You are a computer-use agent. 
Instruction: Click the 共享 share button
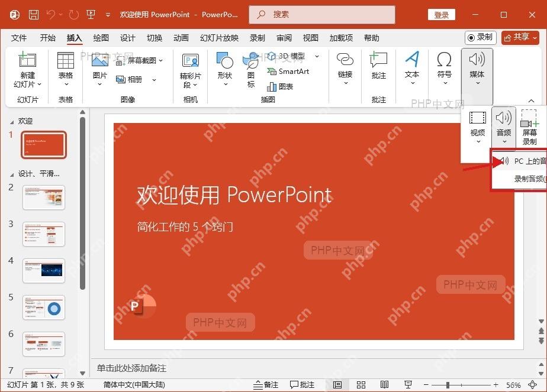520,37
